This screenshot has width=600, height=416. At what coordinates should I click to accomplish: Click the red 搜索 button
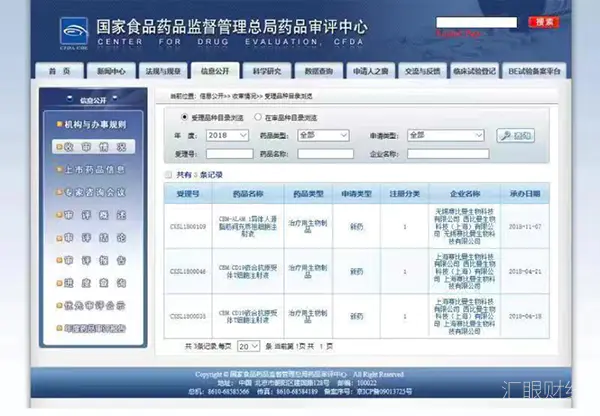click(x=544, y=22)
